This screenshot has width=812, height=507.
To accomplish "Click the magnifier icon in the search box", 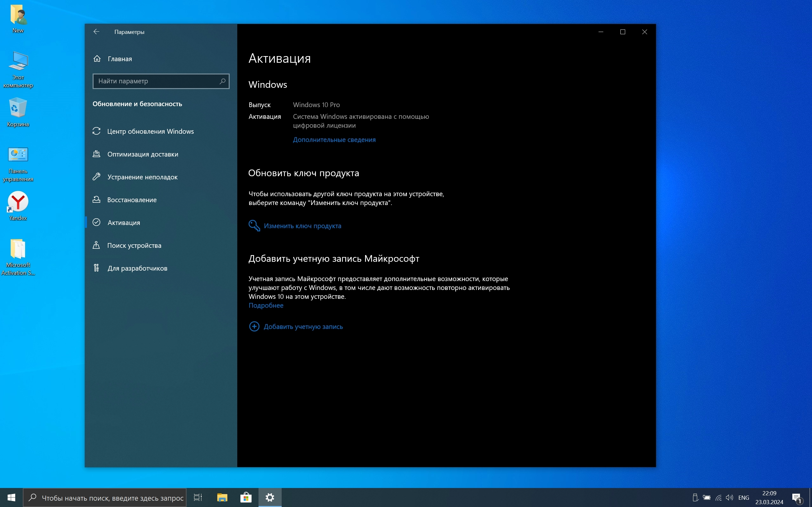I will (x=222, y=81).
